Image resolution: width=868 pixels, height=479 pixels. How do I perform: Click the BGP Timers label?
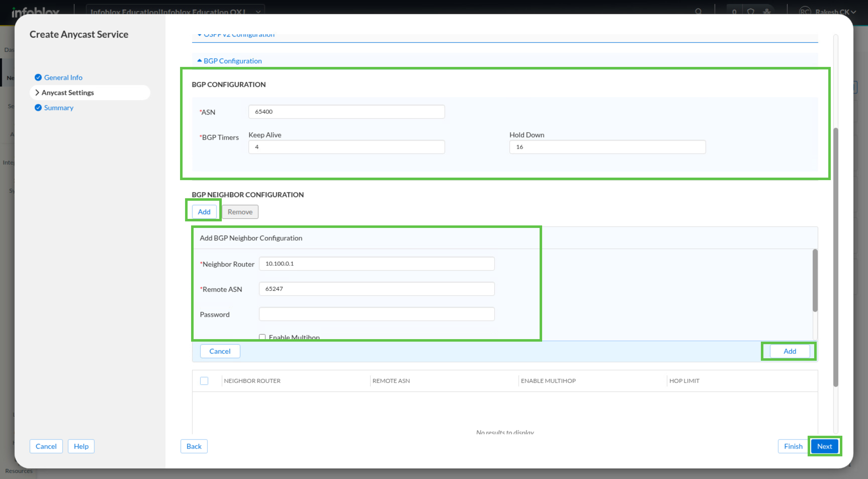coord(219,138)
